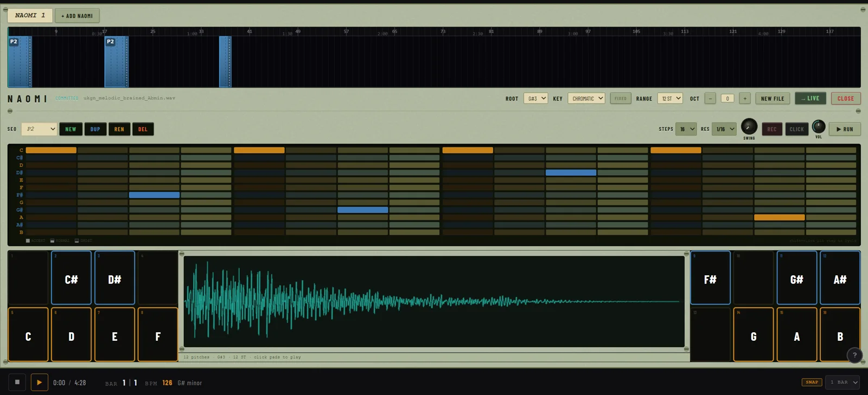The image size is (868, 395).
Task: Open the RANGE dropdown showing 12 ST
Action: click(670, 99)
